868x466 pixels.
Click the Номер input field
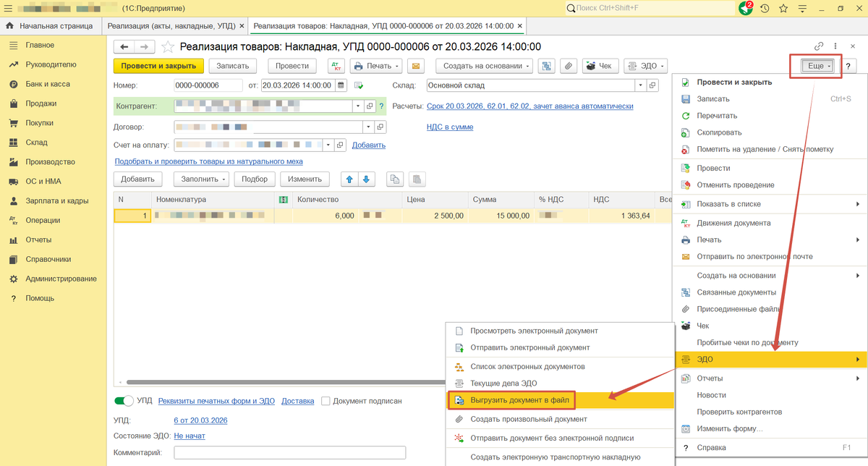coord(208,85)
